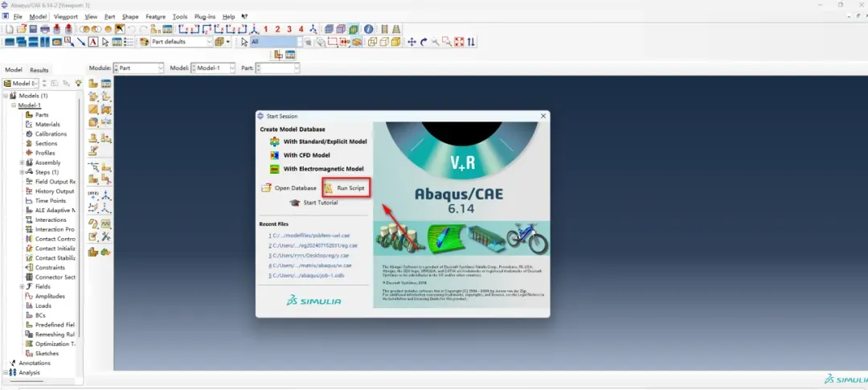Click the blue Query information icon

[368, 29]
